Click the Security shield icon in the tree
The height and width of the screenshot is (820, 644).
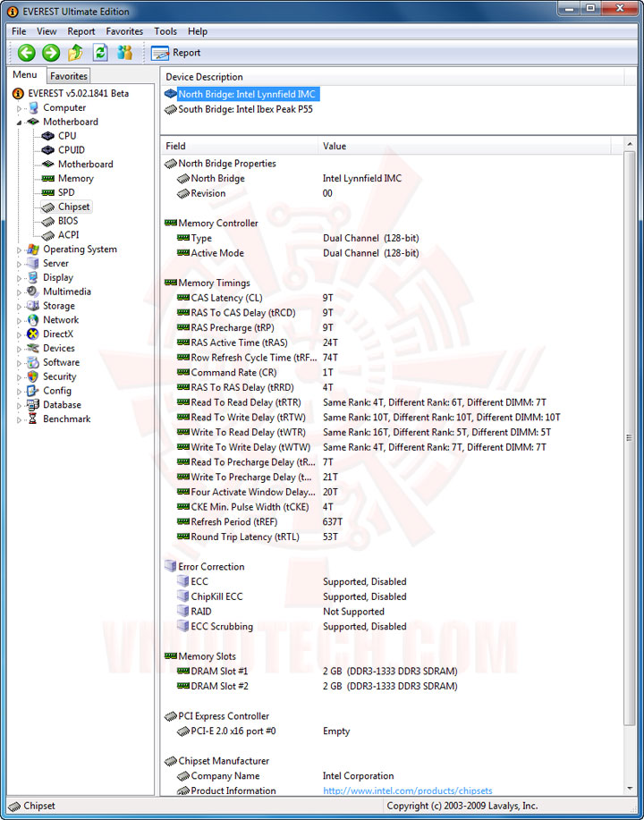(33, 376)
